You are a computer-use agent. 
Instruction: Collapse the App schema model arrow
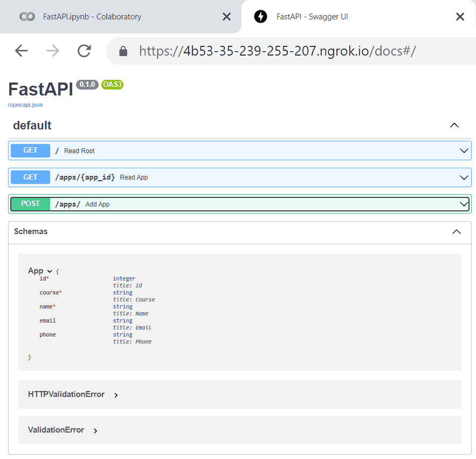coord(50,271)
